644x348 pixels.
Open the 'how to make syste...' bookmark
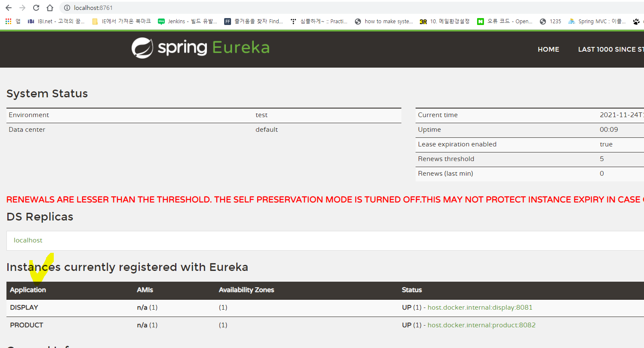tap(384, 21)
